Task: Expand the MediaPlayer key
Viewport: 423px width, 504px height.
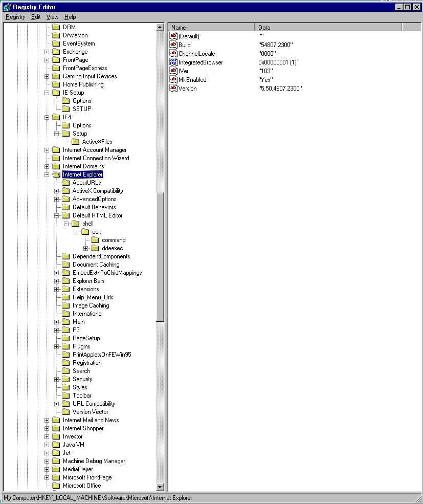Action: (x=47, y=469)
